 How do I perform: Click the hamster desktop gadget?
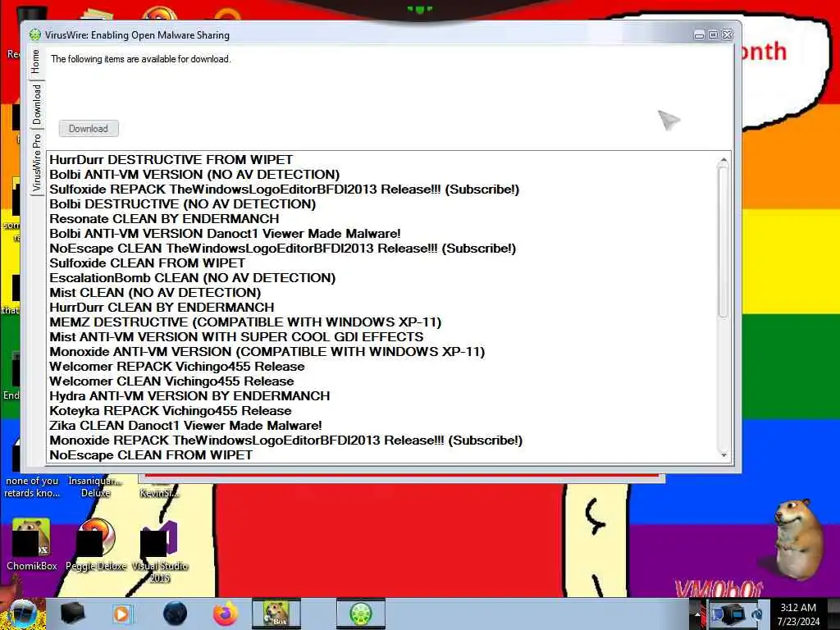click(x=797, y=538)
